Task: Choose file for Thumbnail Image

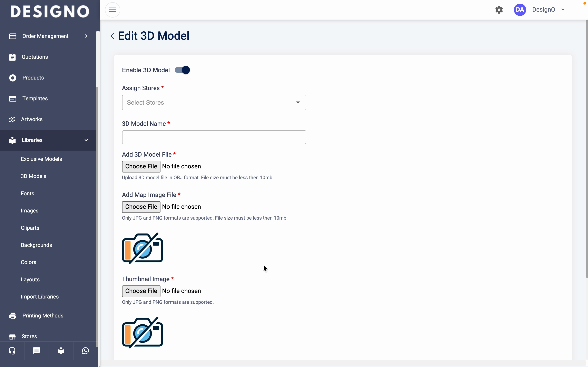Action: tap(141, 291)
